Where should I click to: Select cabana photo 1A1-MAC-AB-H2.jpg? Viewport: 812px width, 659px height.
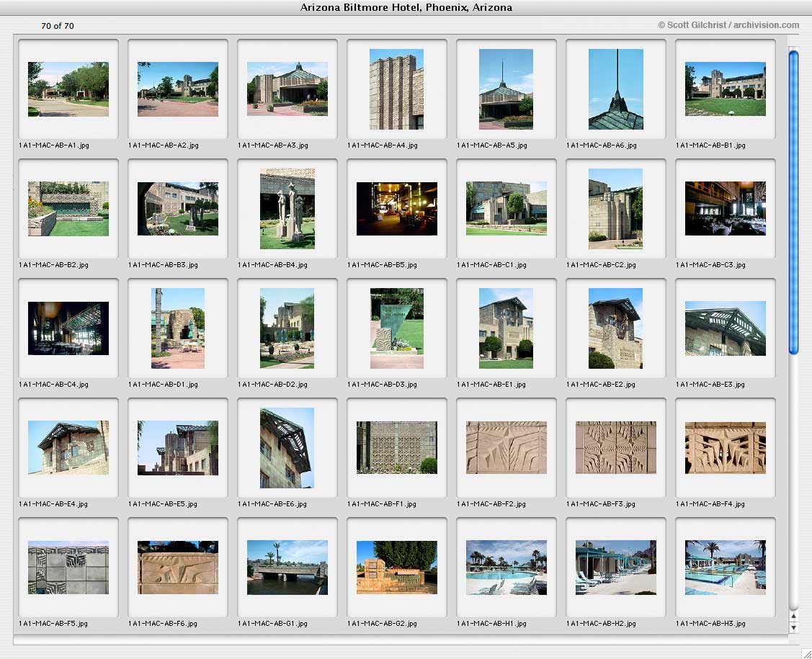(x=616, y=568)
